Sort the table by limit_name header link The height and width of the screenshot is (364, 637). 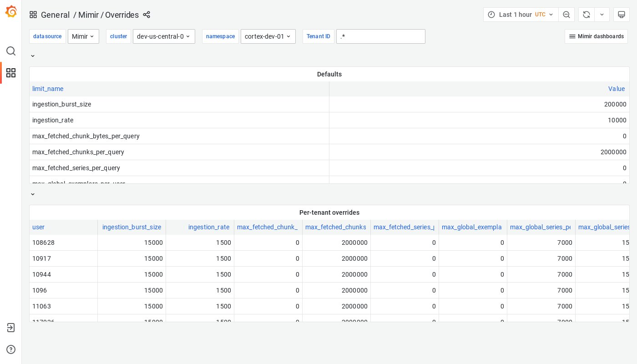(47, 89)
